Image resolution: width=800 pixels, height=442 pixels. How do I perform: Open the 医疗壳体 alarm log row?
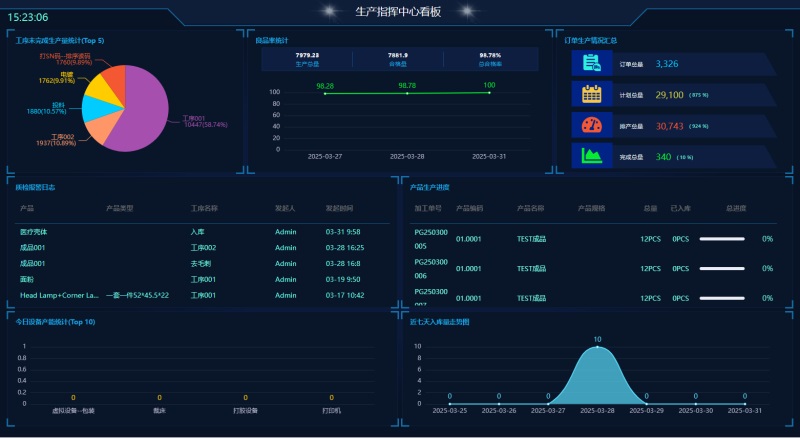[34, 232]
